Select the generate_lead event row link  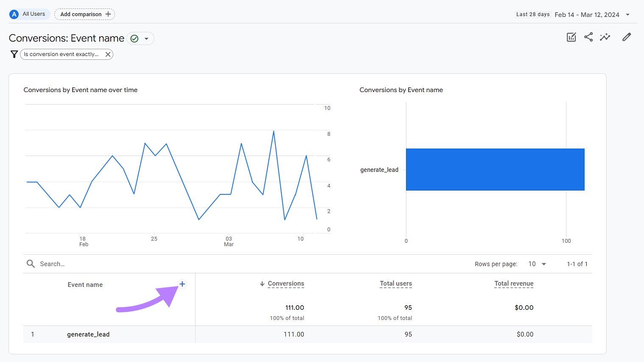click(x=88, y=334)
